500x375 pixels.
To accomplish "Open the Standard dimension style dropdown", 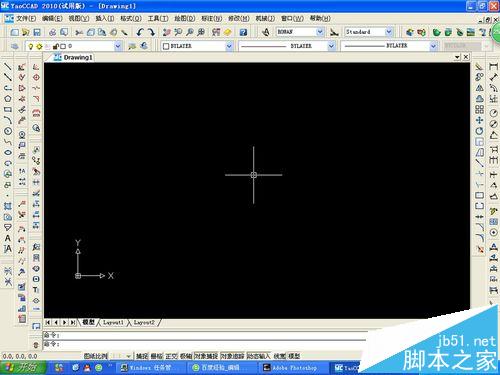I will click(389, 32).
